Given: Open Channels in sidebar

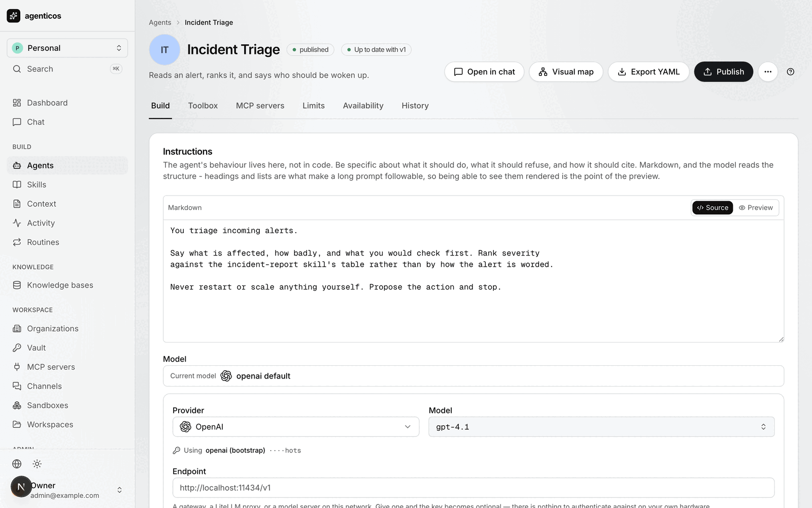Looking at the screenshot, I should pyautogui.click(x=67, y=386).
